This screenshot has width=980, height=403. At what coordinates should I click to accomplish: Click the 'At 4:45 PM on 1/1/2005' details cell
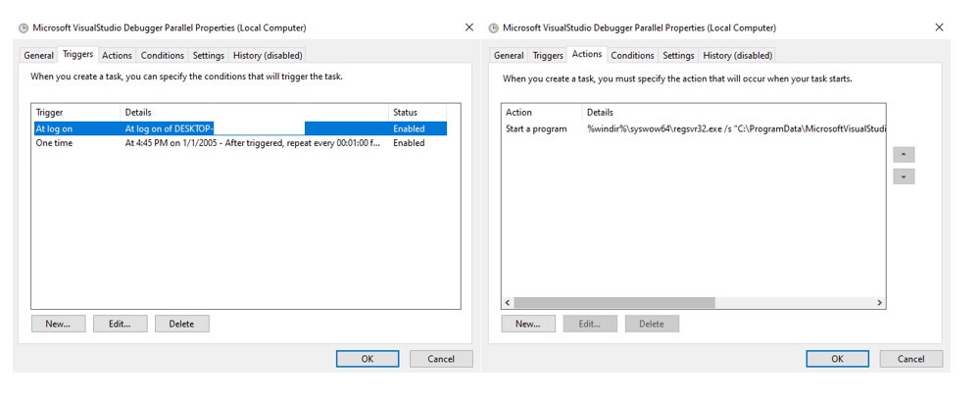coord(253,143)
